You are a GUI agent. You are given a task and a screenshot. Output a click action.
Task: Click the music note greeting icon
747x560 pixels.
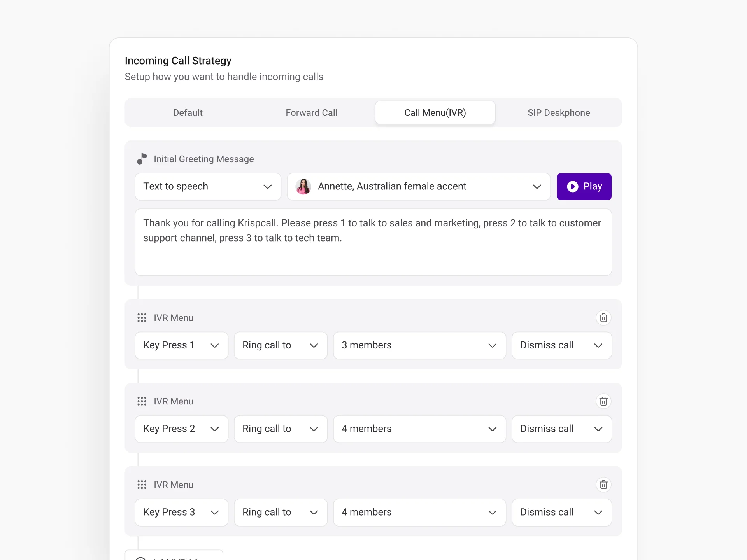[x=142, y=159]
